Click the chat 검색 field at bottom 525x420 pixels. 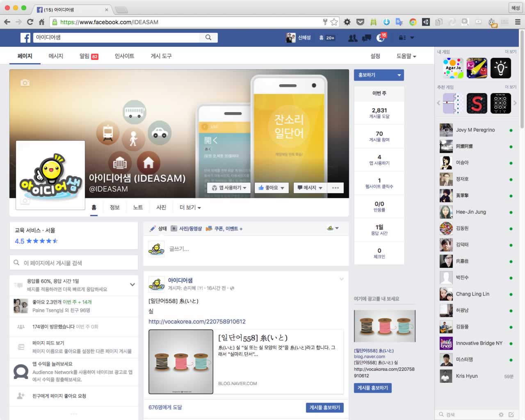click(x=466, y=415)
